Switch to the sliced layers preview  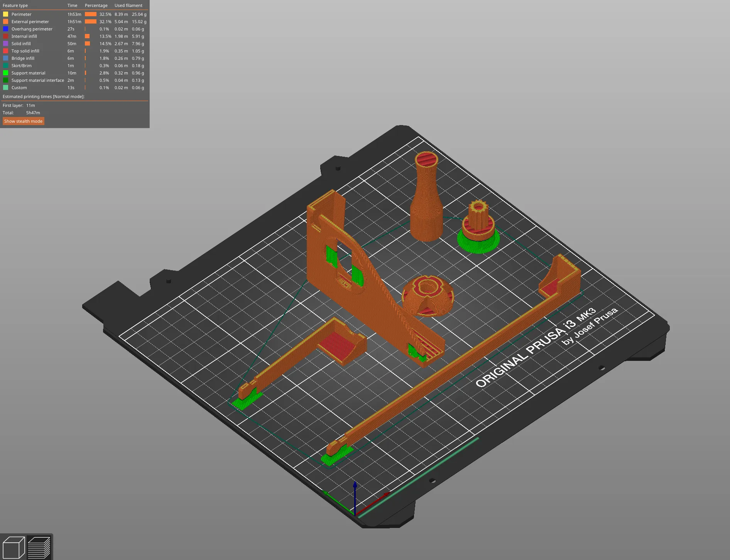tap(39, 547)
